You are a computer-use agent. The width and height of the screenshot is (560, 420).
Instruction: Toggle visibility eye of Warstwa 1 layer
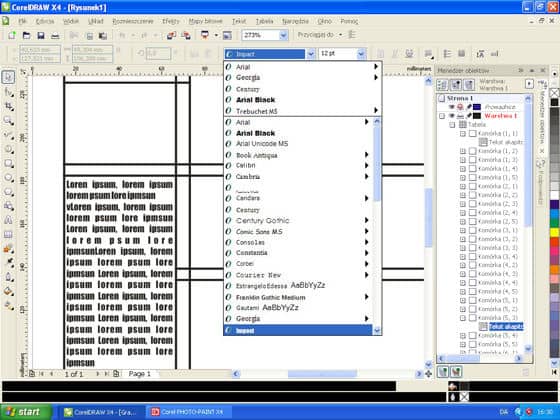(x=451, y=116)
